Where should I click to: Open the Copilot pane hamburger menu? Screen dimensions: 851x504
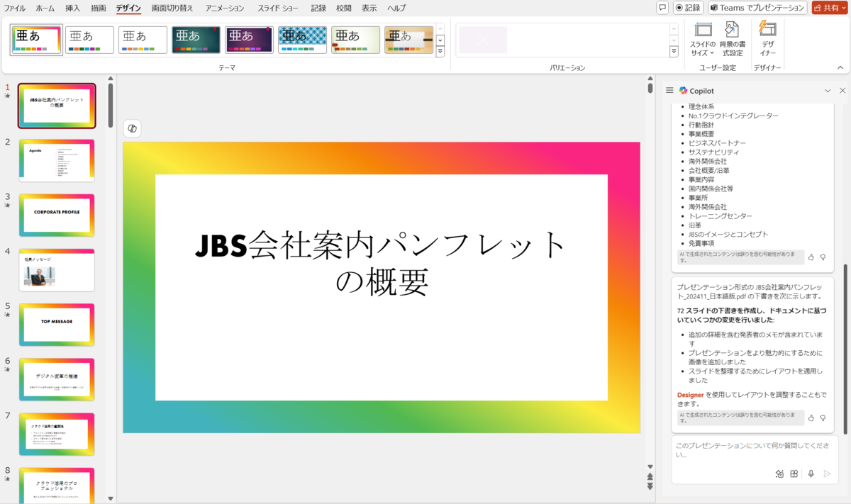(669, 91)
